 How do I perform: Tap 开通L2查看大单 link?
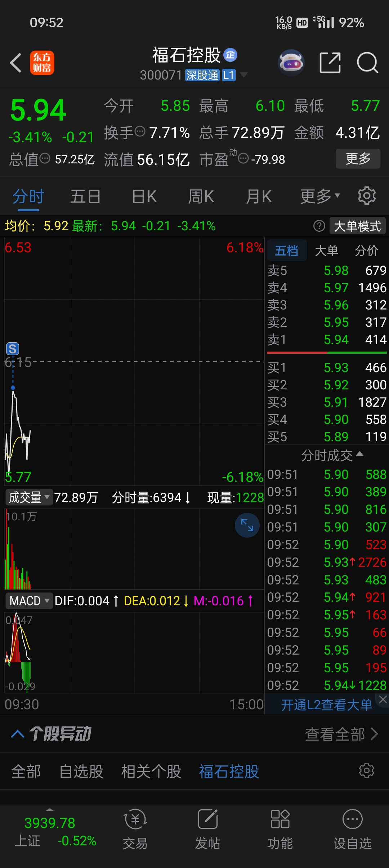coord(326,705)
